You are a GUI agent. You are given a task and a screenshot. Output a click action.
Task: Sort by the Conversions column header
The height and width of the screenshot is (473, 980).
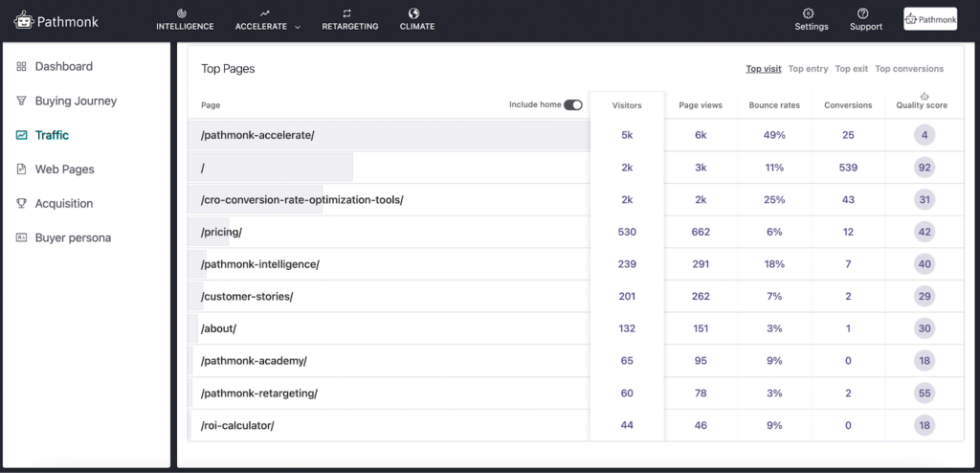(x=848, y=105)
